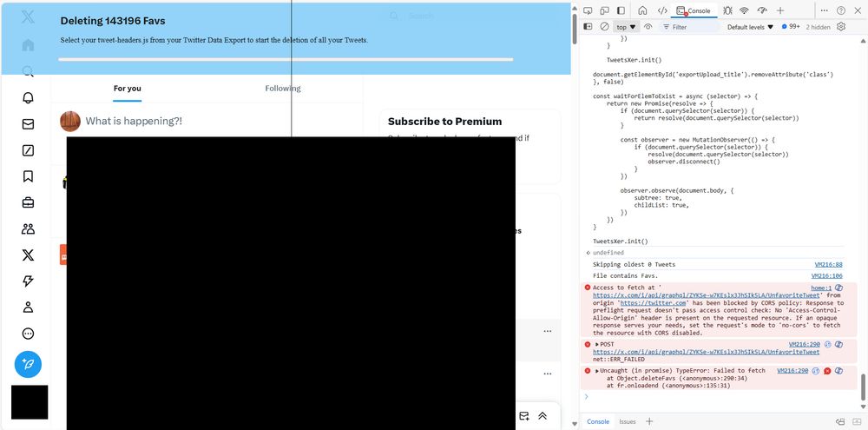Image resolution: width=868 pixels, height=430 pixels.
Task: Click the profile avatar beside compose field
Action: (x=70, y=121)
